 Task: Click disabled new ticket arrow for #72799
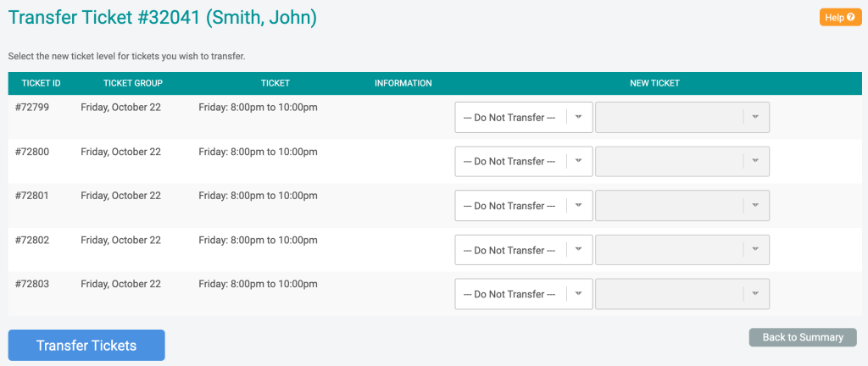(755, 117)
